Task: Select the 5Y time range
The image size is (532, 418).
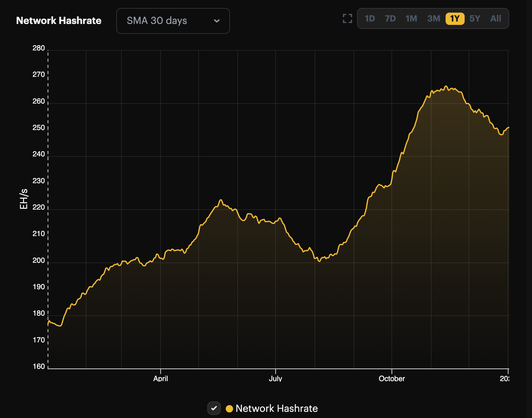Action: (475, 19)
